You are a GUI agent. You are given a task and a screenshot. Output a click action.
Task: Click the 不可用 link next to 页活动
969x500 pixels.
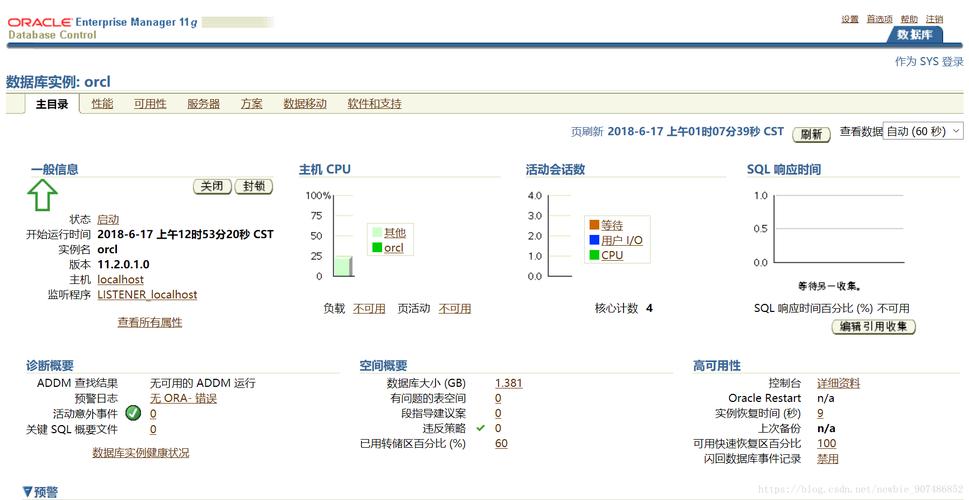coord(455,308)
